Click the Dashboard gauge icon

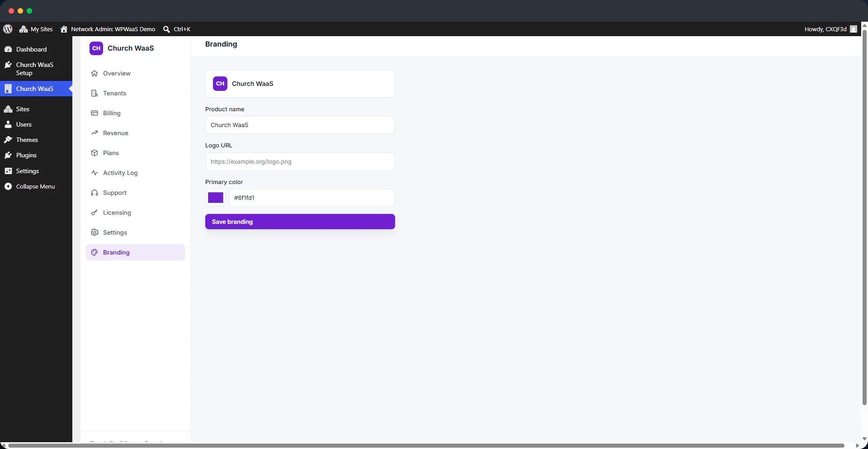coord(8,49)
